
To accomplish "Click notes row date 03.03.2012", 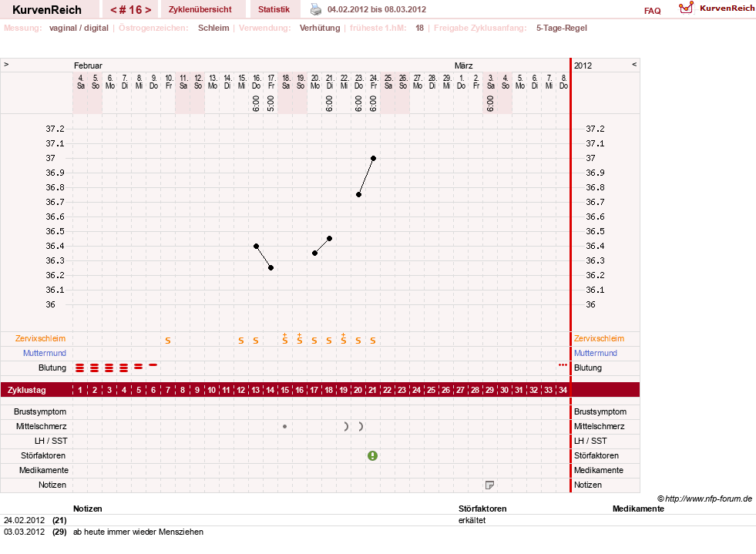I will 24,532.
